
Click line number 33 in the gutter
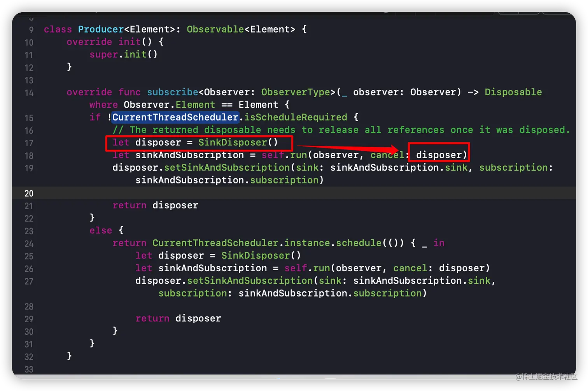[x=29, y=369]
